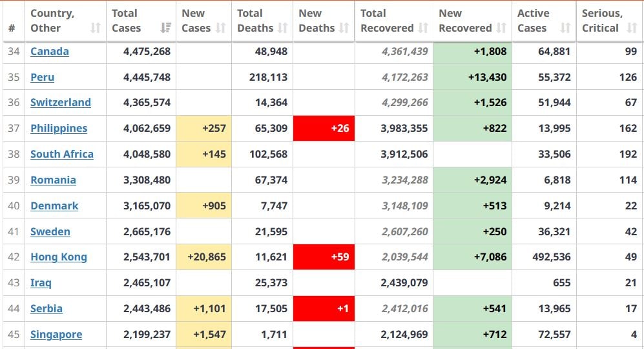Select Singapore active cases 72,557
The image size is (644, 349).
(x=554, y=335)
